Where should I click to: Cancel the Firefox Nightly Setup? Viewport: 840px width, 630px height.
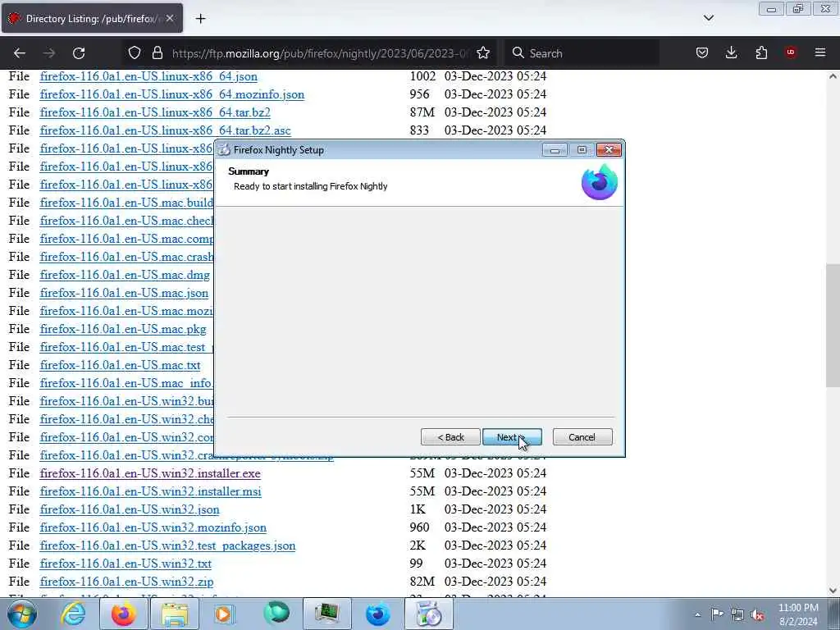[x=582, y=437]
